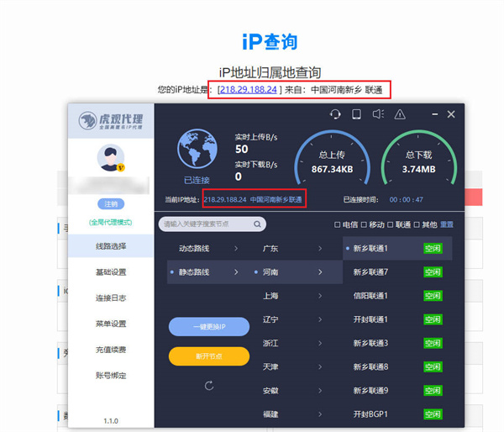This screenshot has height=432, width=504.
Task: Reset carrier filters with 重置 link
Action: click(x=447, y=224)
